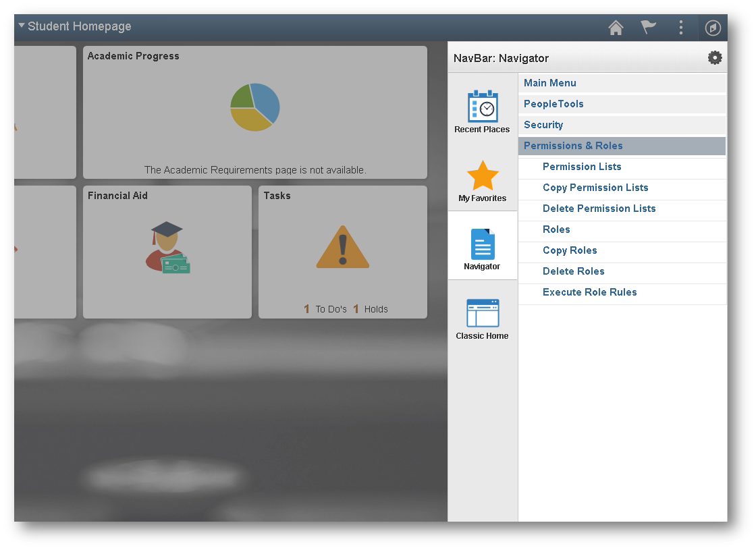Image resolution: width=756 pixels, height=550 pixels.
Task: Open the Roles navigation item
Action: point(556,229)
